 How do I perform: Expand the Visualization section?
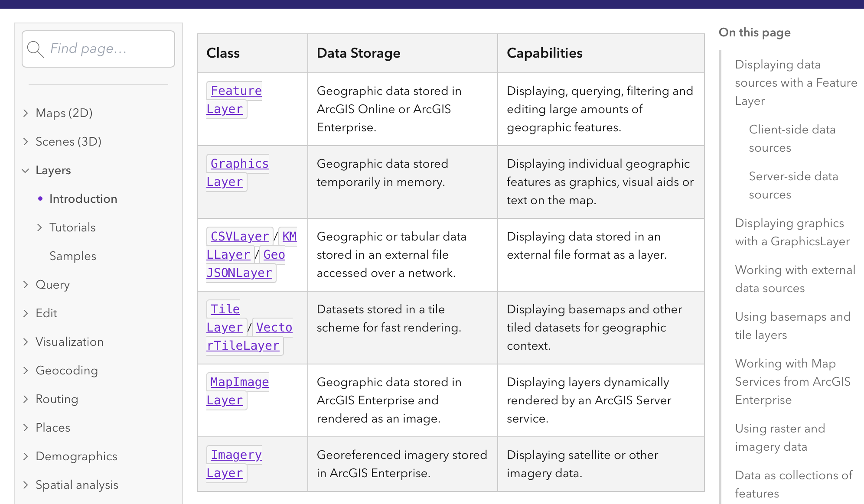pyautogui.click(x=26, y=342)
